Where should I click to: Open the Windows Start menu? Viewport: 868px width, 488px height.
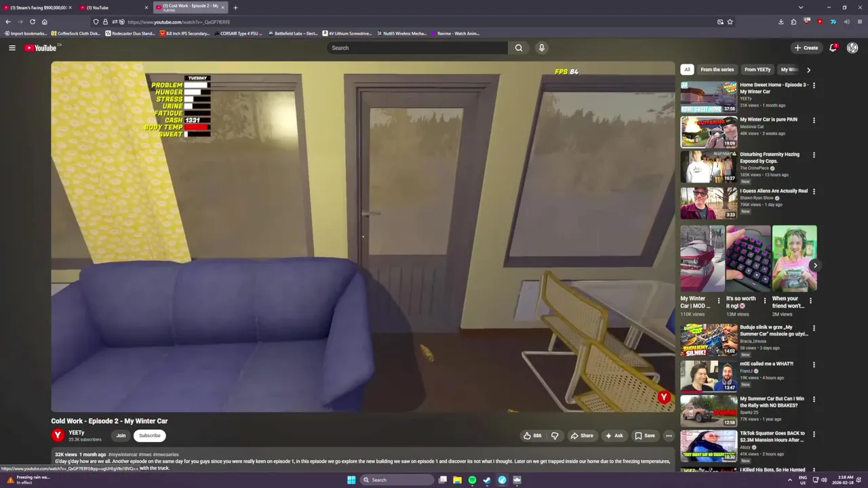coord(351,480)
